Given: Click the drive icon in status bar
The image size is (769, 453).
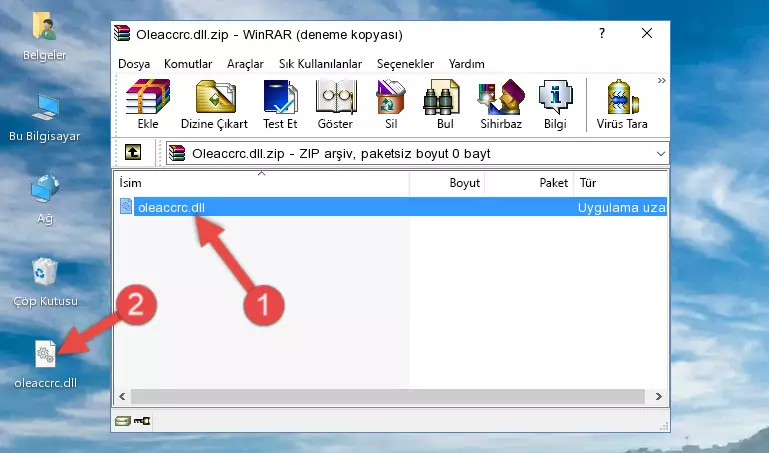Looking at the screenshot, I should click(123, 421).
